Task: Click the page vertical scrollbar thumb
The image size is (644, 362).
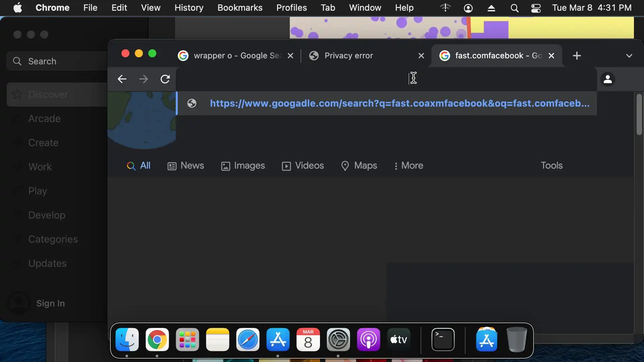Action: 639,114
